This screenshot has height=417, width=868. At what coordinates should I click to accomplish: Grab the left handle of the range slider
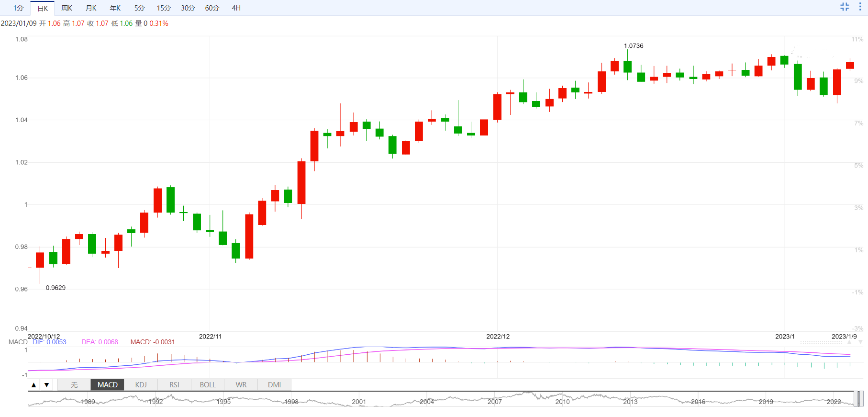coord(856,399)
